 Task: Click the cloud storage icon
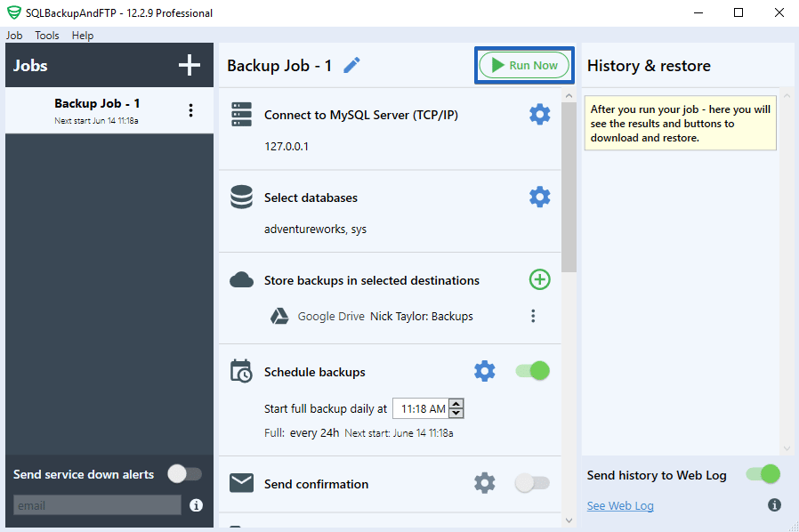point(241,279)
